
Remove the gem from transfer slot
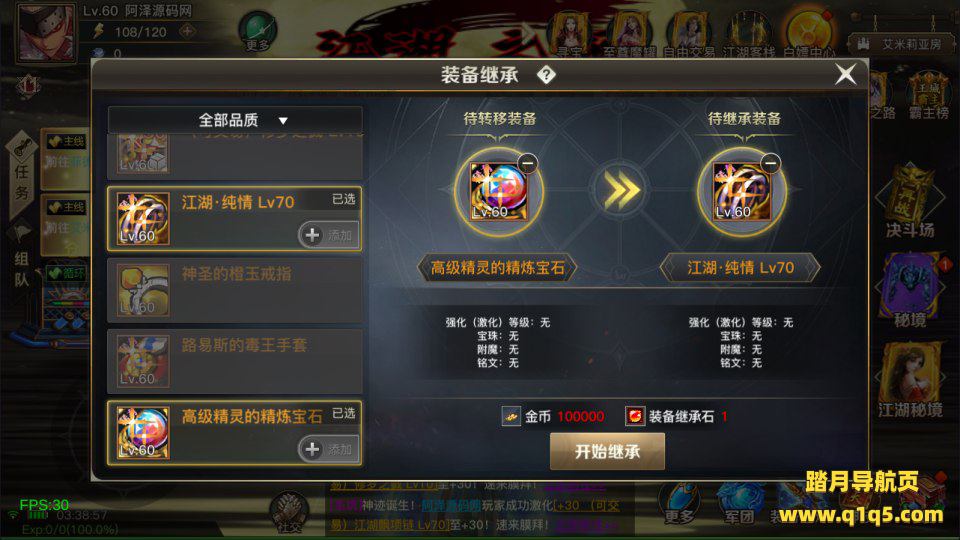pos(528,163)
